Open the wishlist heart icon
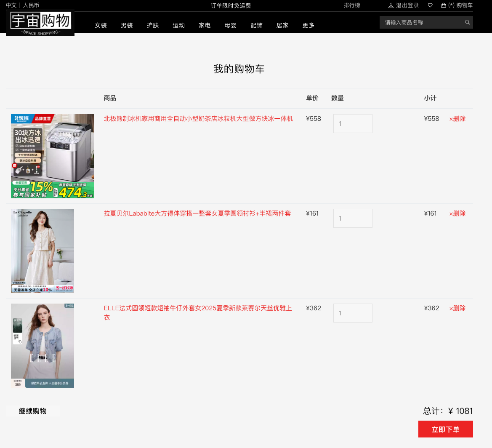 pos(430,5)
